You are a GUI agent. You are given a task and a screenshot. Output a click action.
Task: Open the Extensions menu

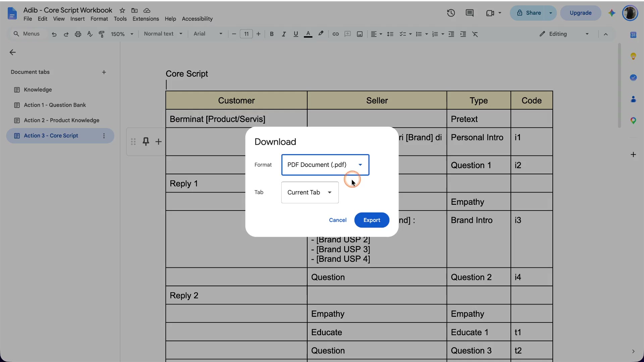point(146,19)
